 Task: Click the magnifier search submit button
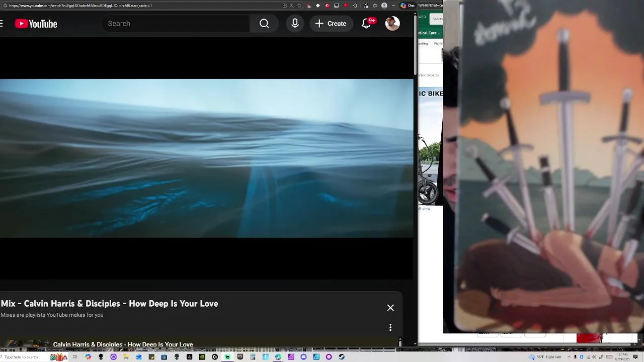pyautogui.click(x=264, y=24)
